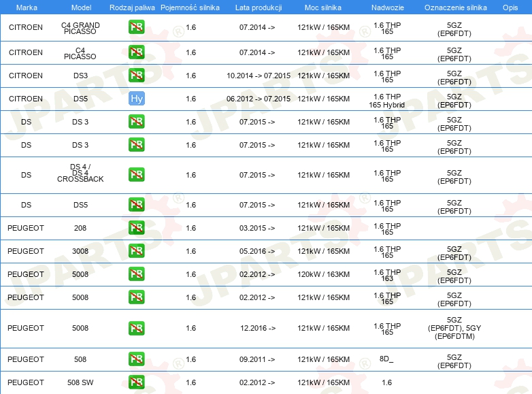The image size is (532, 394).
Task: Click the 8D_ body cell
Action: pos(386,359)
